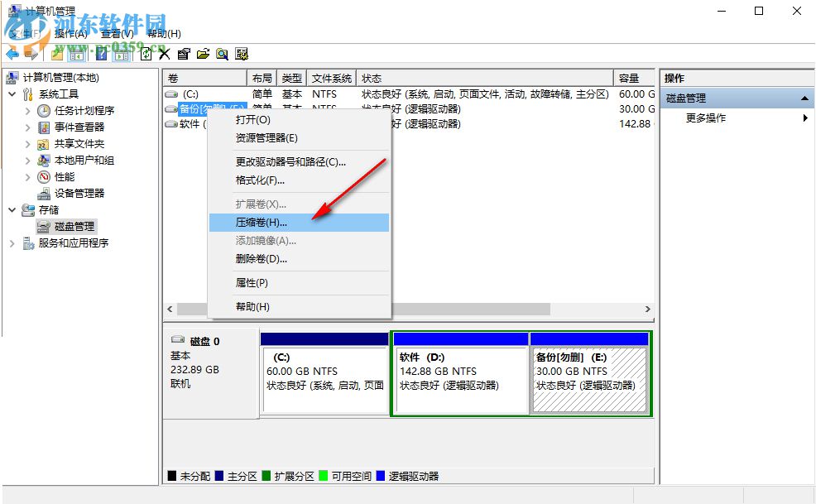Click the Refresh icon on the toolbar
Screen dimensions: 816x504
pyautogui.click(x=146, y=54)
